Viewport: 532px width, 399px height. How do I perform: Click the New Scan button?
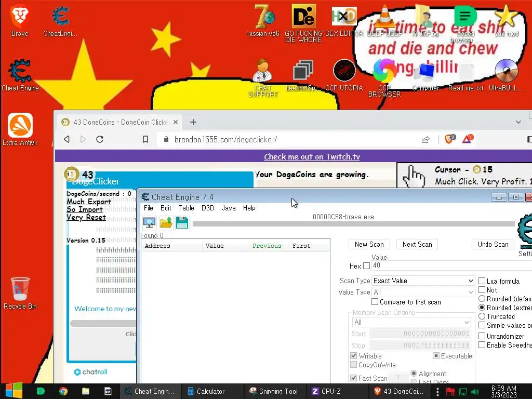point(369,244)
